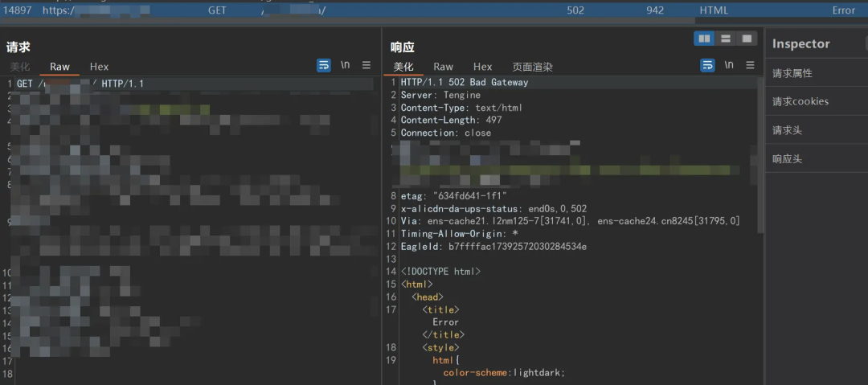Switch request view to 美化 tab

point(20,67)
